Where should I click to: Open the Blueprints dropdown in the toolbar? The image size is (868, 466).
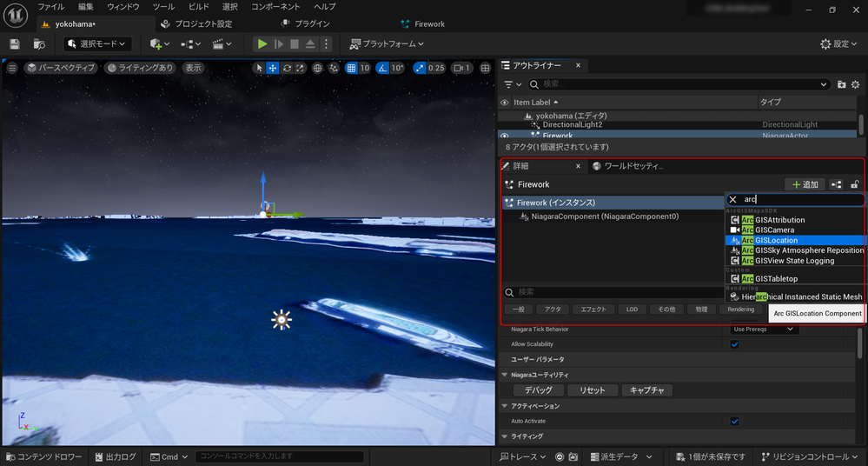(x=190, y=43)
